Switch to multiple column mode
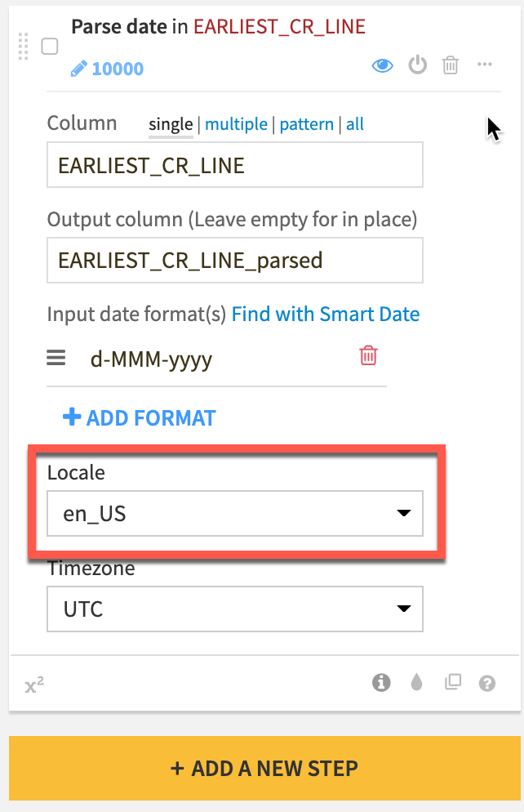This screenshot has height=812, width=524. (x=236, y=124)
